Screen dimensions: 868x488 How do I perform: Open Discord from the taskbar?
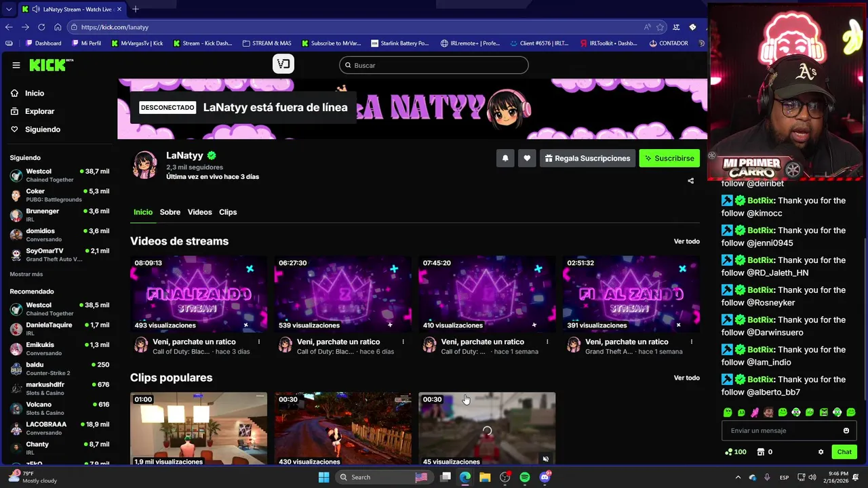pyautogui.click(x=545, y=477)
